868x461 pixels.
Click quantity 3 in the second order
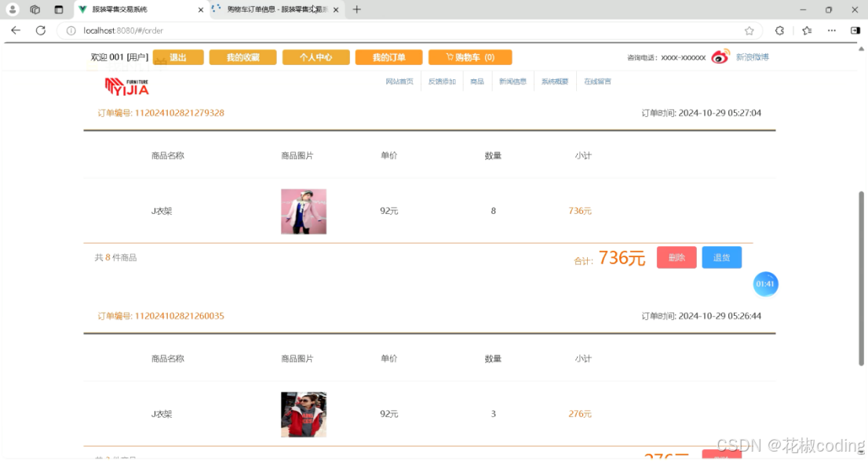click(x=493, y=413)
